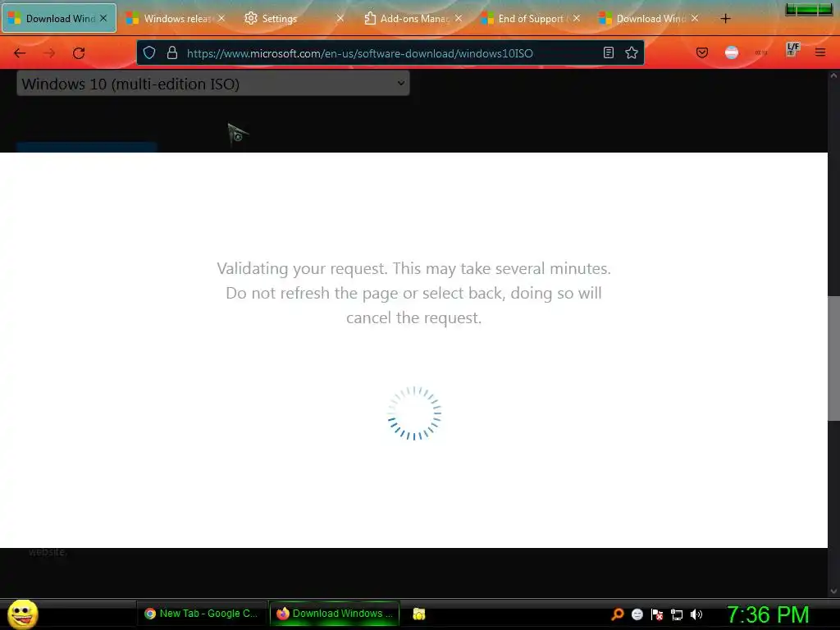
Task: Open the folder icon in the taskbar
Action: [x=419, y=614]
